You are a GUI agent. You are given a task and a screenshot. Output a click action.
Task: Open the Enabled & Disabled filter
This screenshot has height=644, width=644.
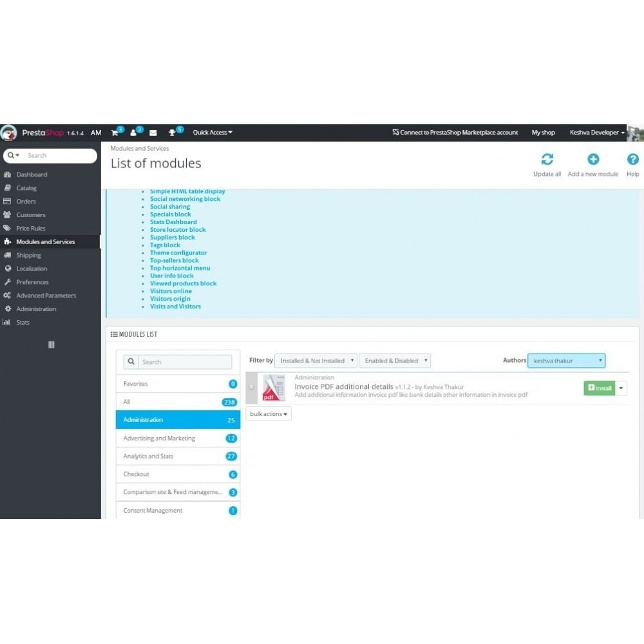395,361
